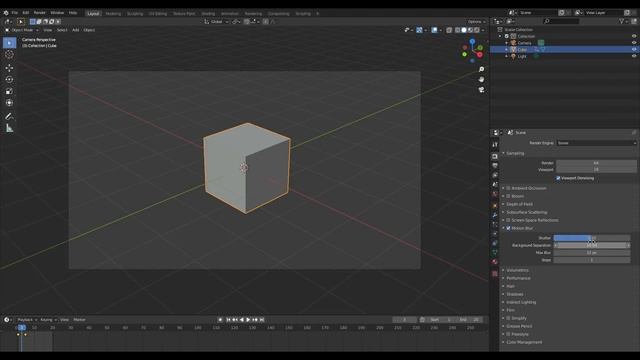Expand the Color Management panel
The image size is (640, 360).
(524, 342)
